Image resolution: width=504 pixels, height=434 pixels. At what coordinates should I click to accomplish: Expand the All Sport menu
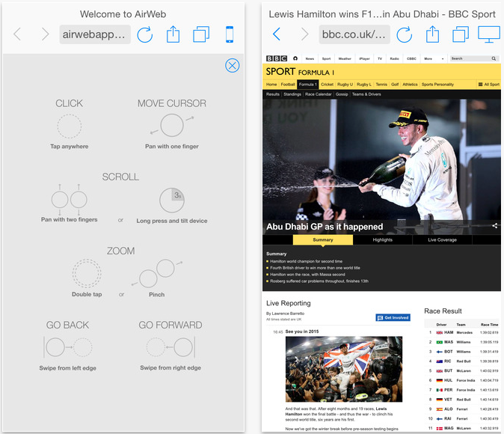pyautogui.click(x=488, y=85)
